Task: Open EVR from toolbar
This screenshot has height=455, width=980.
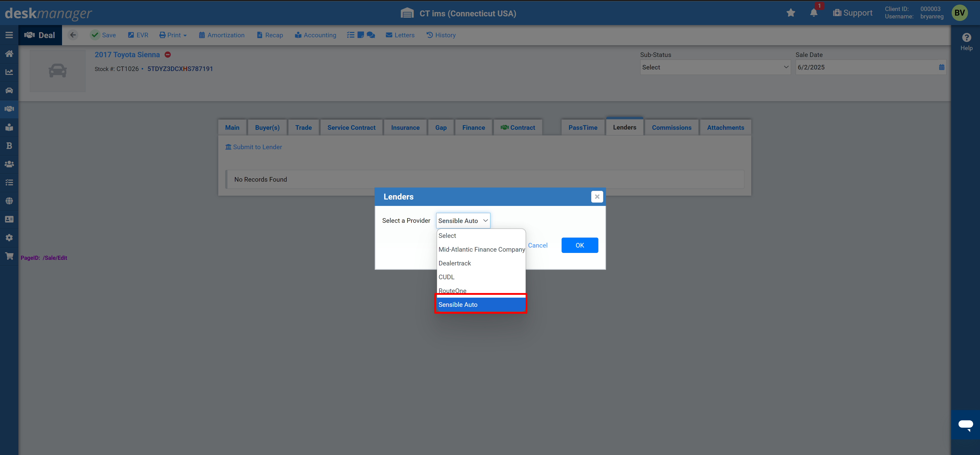Action: [x=138, y=35]
